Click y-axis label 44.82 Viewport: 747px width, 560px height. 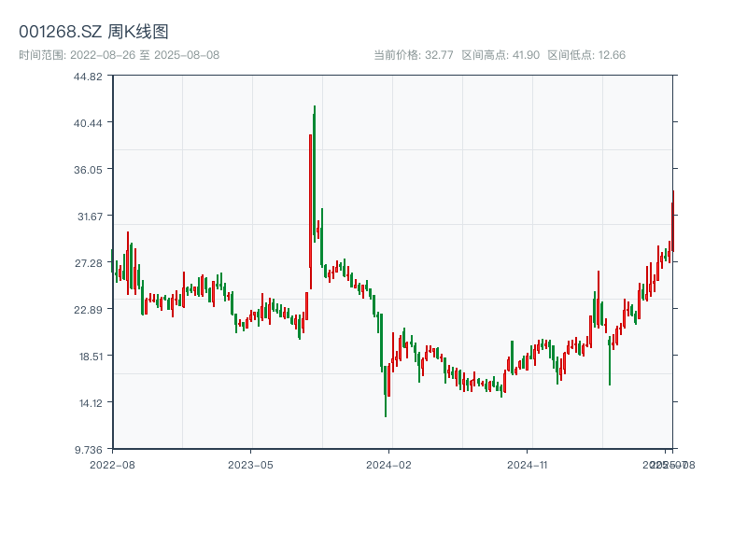point(88,77)
